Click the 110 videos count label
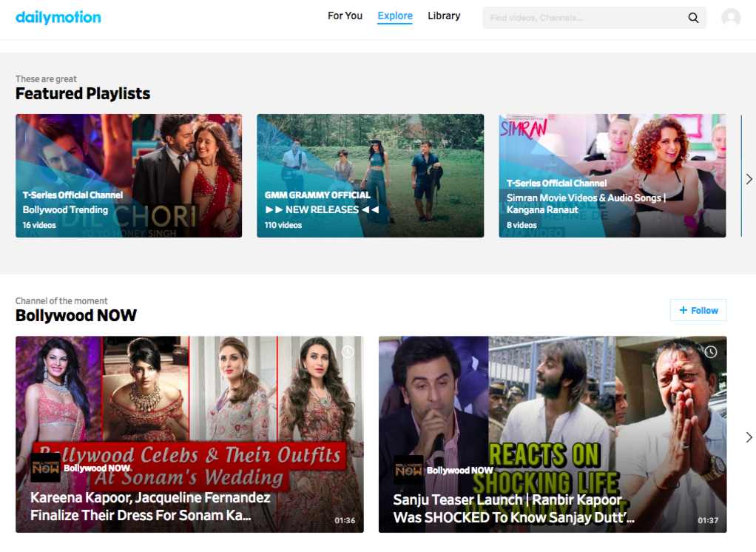 pyautogui.click(x=283, y=225)
